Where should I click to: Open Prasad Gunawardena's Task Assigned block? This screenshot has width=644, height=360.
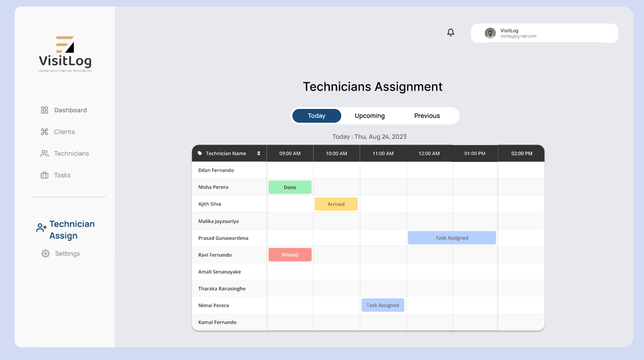pyautogui.click(x=452, y=238)
